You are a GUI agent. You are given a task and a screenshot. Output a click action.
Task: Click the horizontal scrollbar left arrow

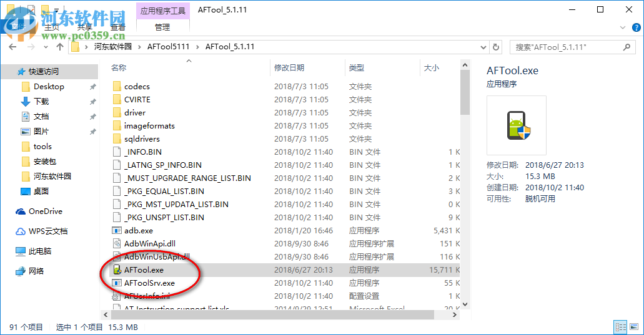tap(106, 315)
